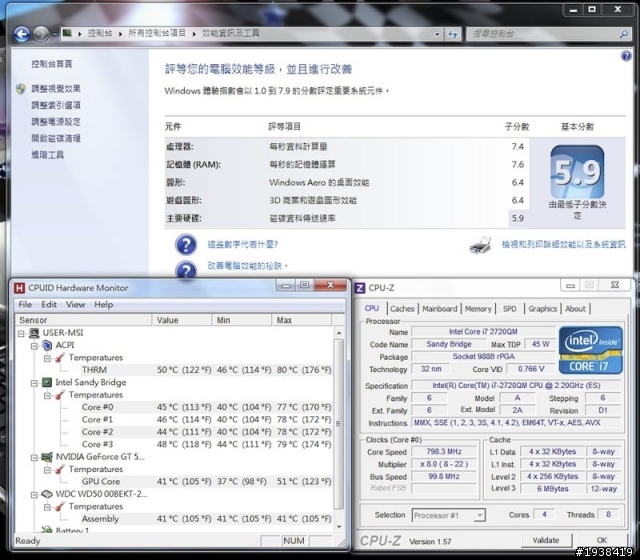Image resolution: width=640 pixels, height=560 pixels.
Task: Click the Validate button in CPU-Z
Action: [546, 540]
